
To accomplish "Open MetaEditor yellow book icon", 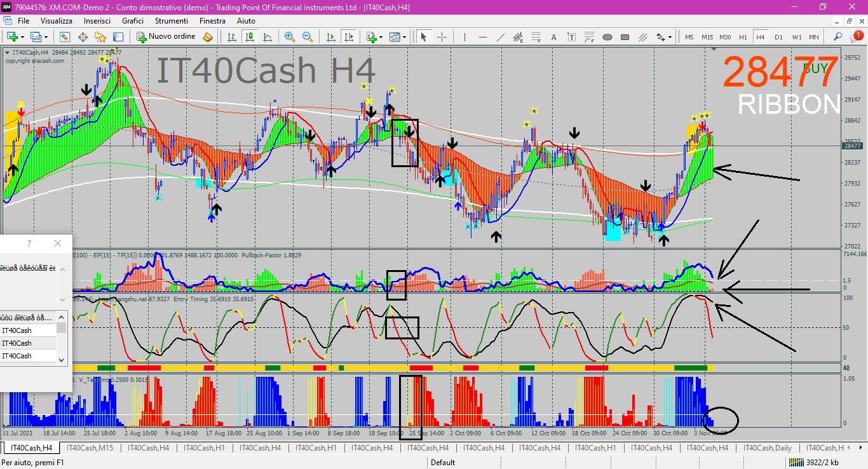I will [x=208, y=37].
